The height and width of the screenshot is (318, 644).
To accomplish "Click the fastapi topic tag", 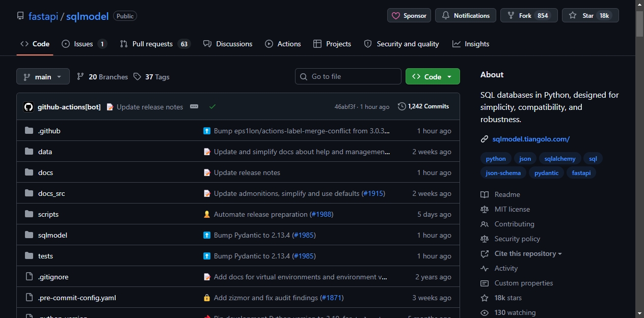I will coord(581,173).
